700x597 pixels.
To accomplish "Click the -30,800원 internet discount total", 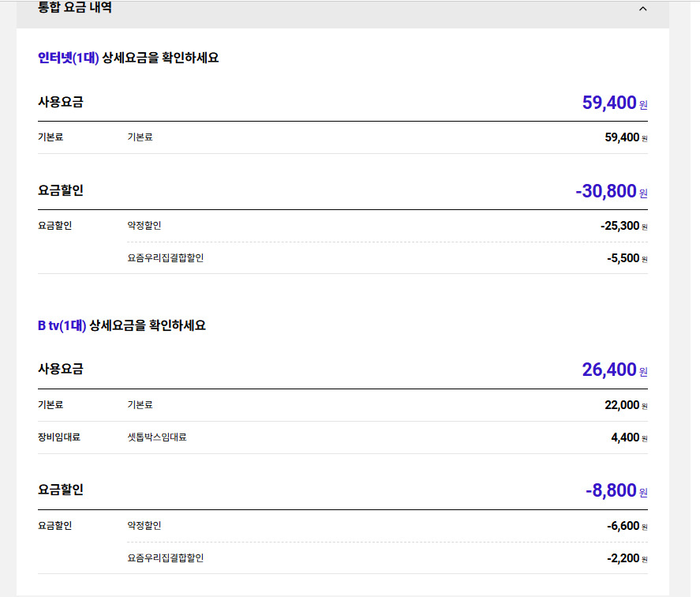I will 610,191.
